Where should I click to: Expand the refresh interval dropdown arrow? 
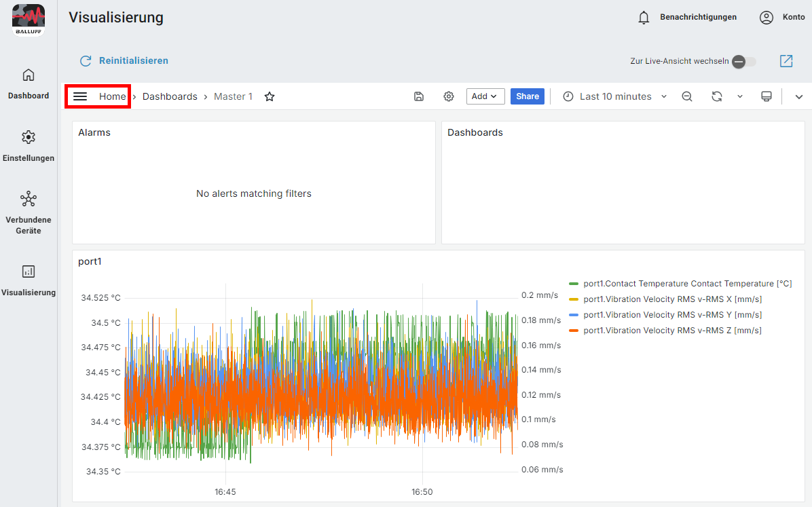[740, 96]
